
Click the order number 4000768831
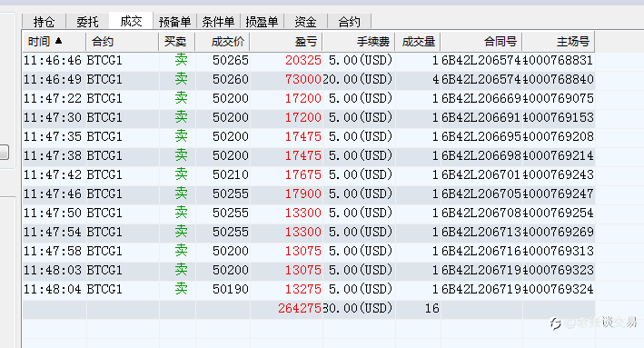coord(558,60)
